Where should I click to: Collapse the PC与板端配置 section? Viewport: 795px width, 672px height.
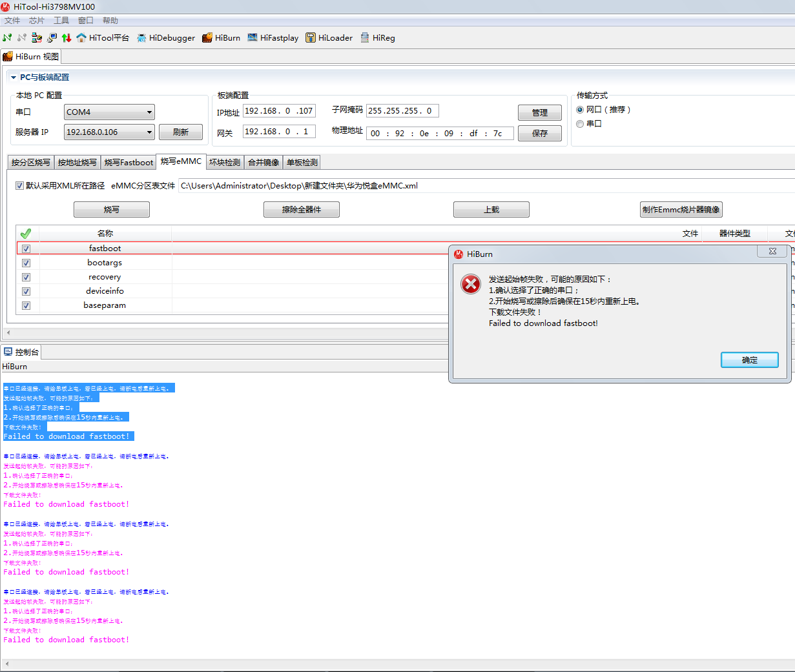tap(14, 77)
